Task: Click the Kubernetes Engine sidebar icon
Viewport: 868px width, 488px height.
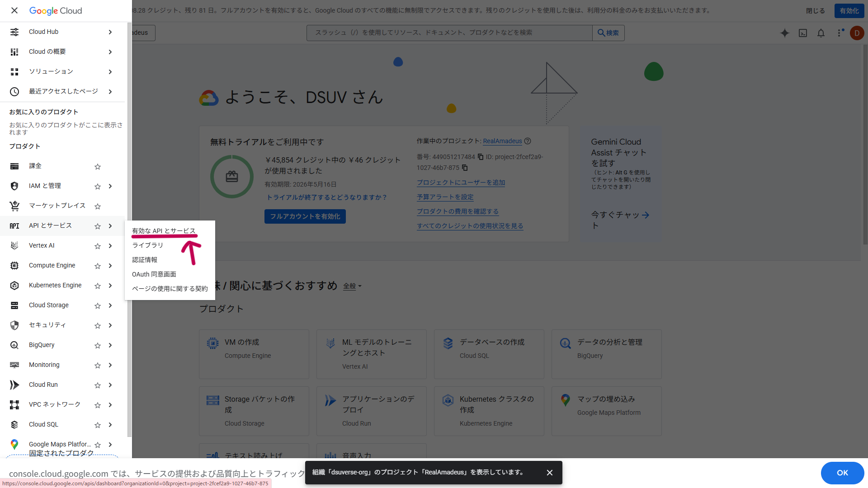Action: pyautogui.click(x=14, y=285)
